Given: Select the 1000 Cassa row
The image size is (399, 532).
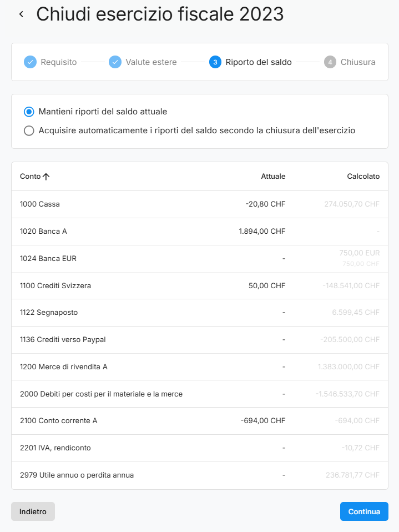Looking at the screenshot, I should (40, 204).
